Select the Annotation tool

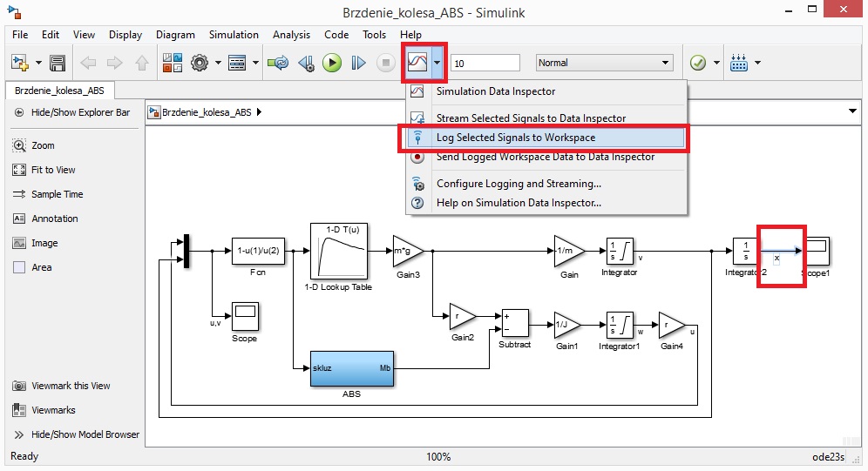coord(45,219)
